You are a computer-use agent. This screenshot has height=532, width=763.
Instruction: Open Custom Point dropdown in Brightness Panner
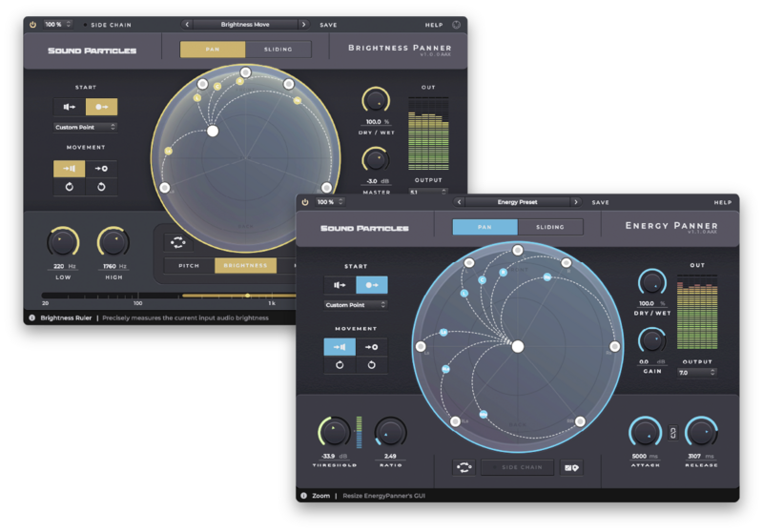pos(85,128)
